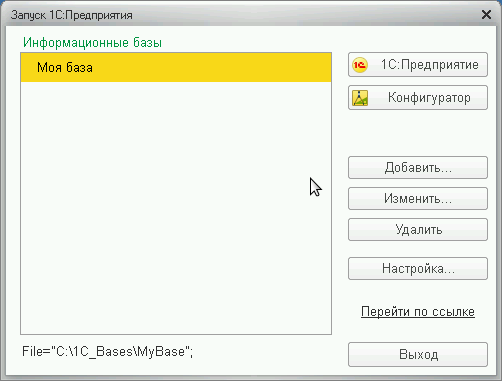Click the Конфигуратор icon
Viewport: 502px width, 381px height.
(360, 98)
